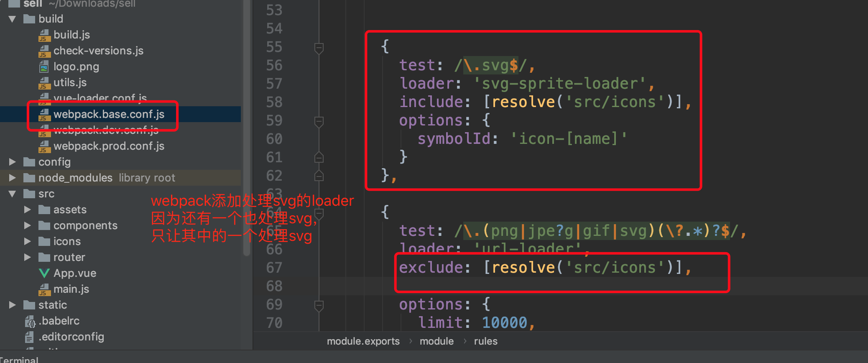Expand the router folder arrow
The image size is (868, 363).
pos(27,257)
